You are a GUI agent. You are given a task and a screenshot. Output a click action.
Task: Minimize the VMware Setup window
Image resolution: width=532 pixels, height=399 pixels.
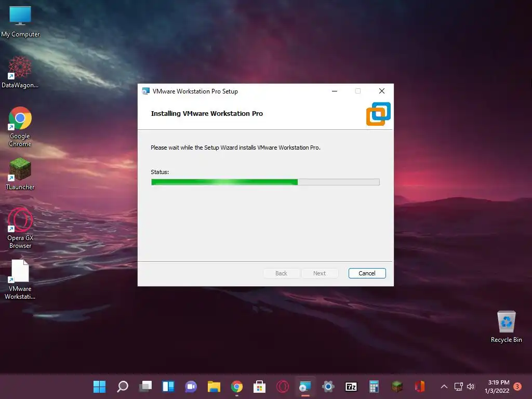335,91
